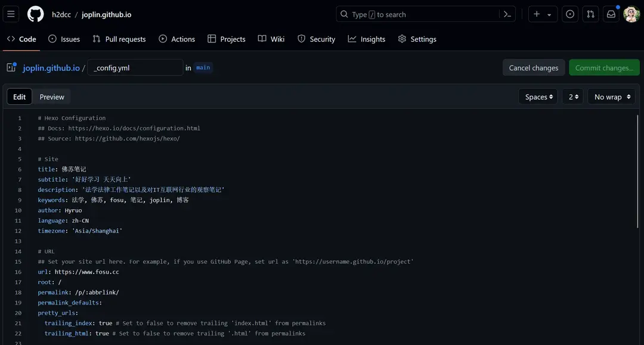
Task: Click the Commit changes button
Action: [604, 67]
